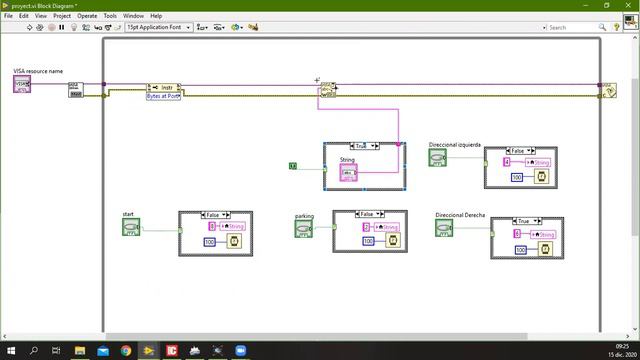Click the 100 constant in parking case

[x=368, y=241]
